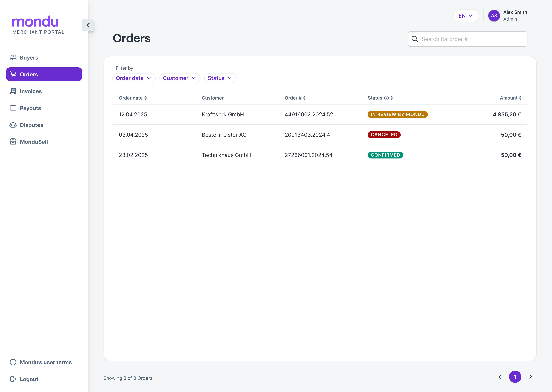Toggle sorting by Order # column
The width and height of the screenshot is (552, 392).
pos(304,98)
